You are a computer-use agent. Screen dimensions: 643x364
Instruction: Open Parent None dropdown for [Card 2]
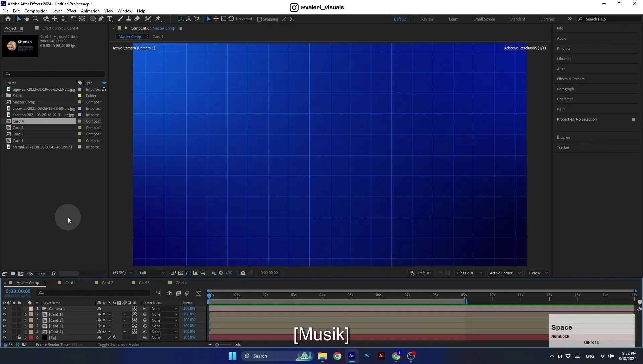[164, 320]
